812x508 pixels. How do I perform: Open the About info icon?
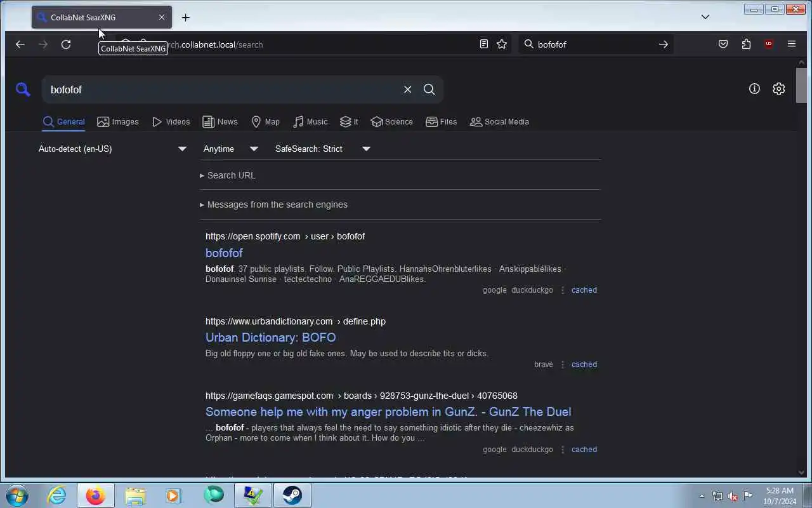754,89
